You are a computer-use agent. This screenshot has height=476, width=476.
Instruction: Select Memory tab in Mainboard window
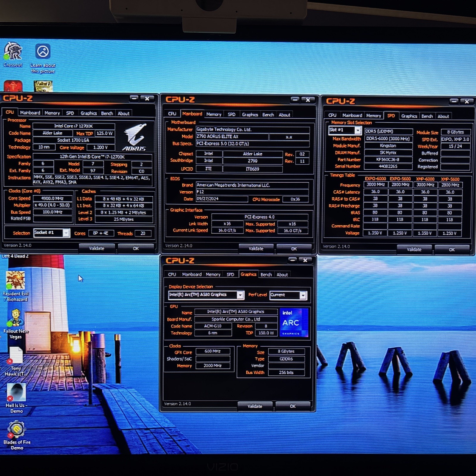click(x=214, y=114)
